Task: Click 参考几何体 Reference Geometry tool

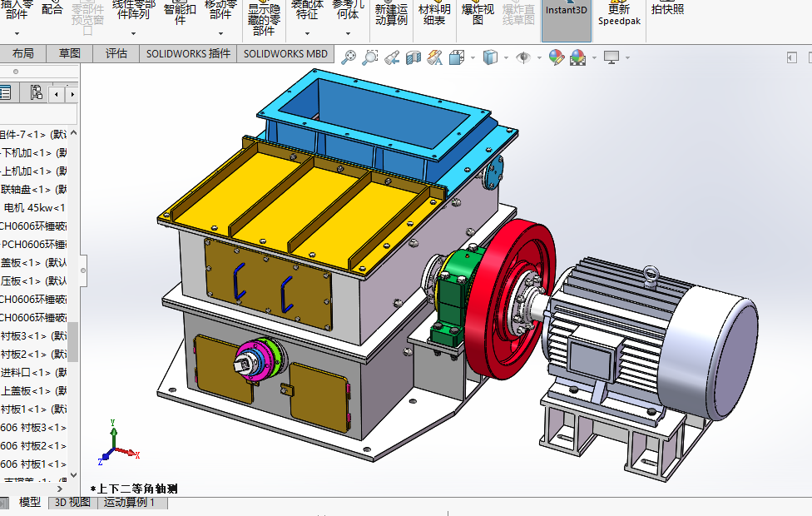Action: pyautogui.click(x=348, y=9)
